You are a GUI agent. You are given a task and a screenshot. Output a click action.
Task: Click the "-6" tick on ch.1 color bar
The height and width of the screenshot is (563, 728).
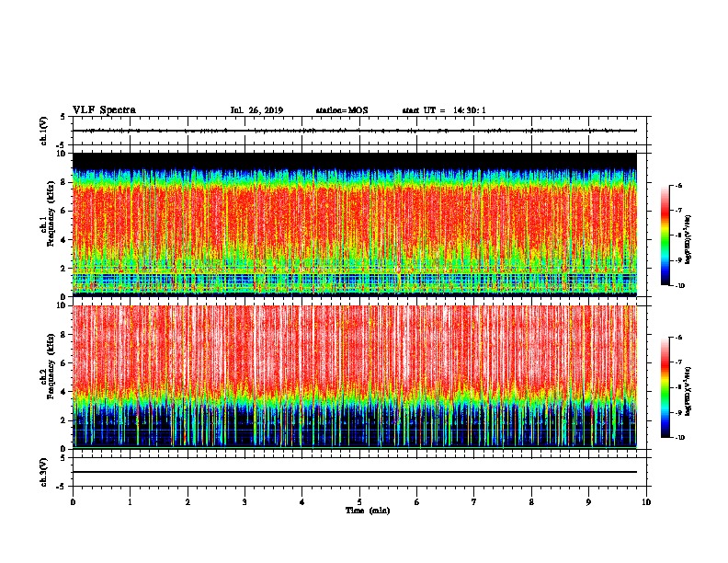click(678, 186)
